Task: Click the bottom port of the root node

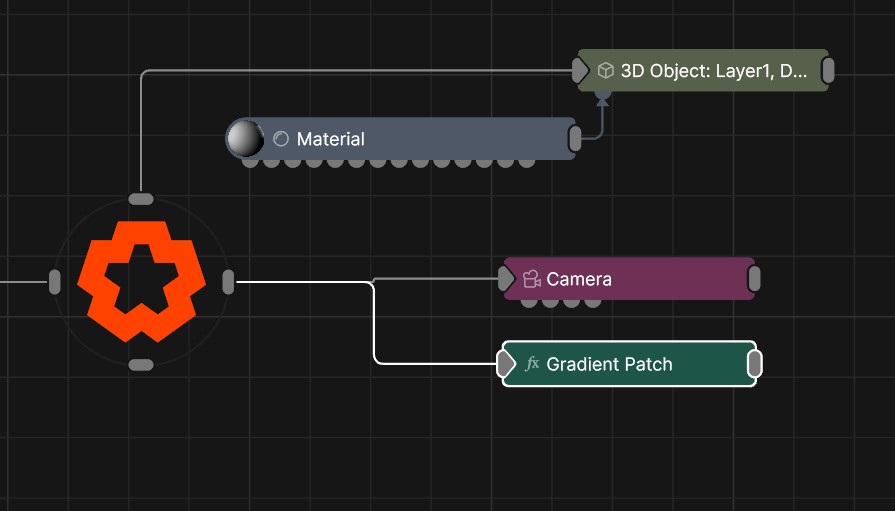Action: 141,365
